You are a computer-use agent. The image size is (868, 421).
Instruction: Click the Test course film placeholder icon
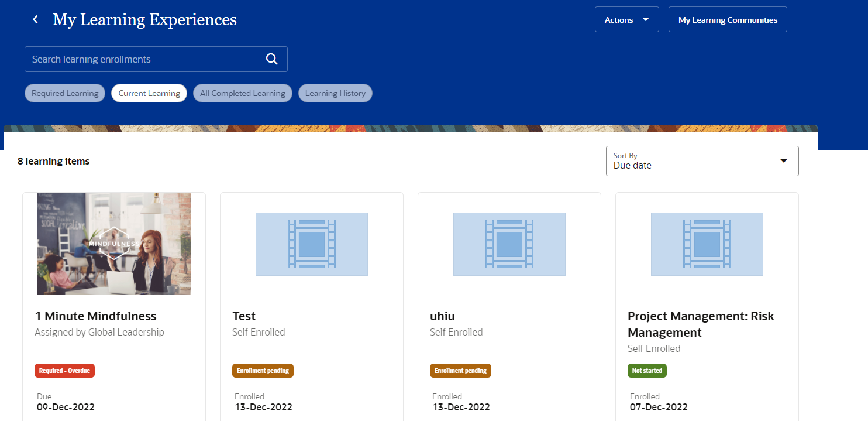(312, 244)
